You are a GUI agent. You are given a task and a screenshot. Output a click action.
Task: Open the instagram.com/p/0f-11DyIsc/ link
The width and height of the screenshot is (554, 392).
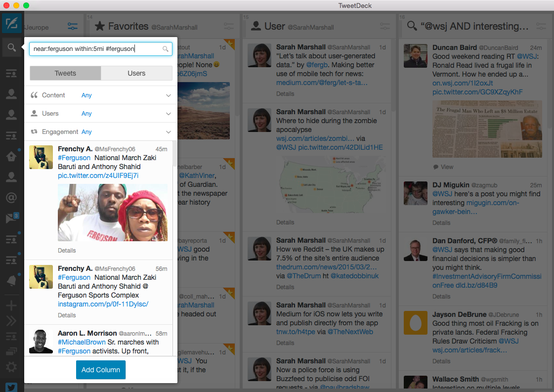[x=103, y=304]
